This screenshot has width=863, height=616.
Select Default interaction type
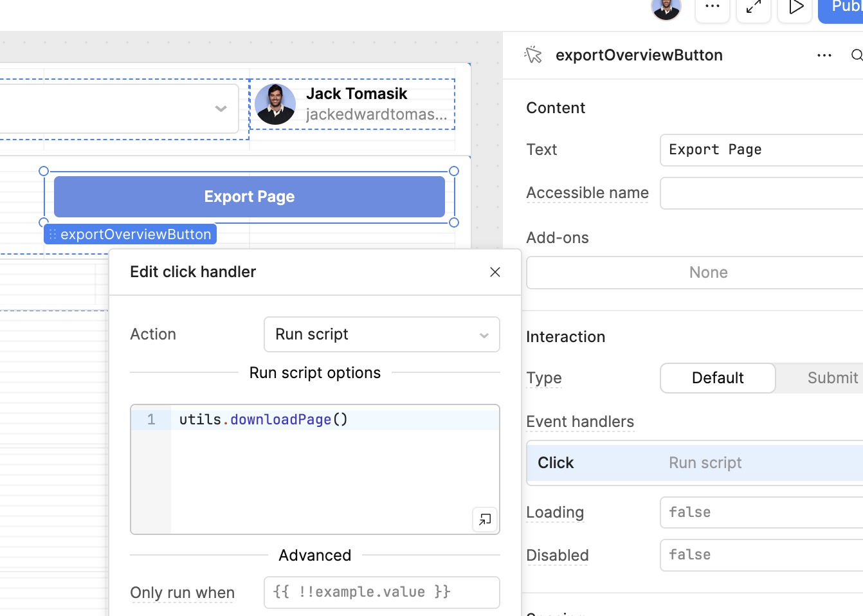[x=718, y=378]
